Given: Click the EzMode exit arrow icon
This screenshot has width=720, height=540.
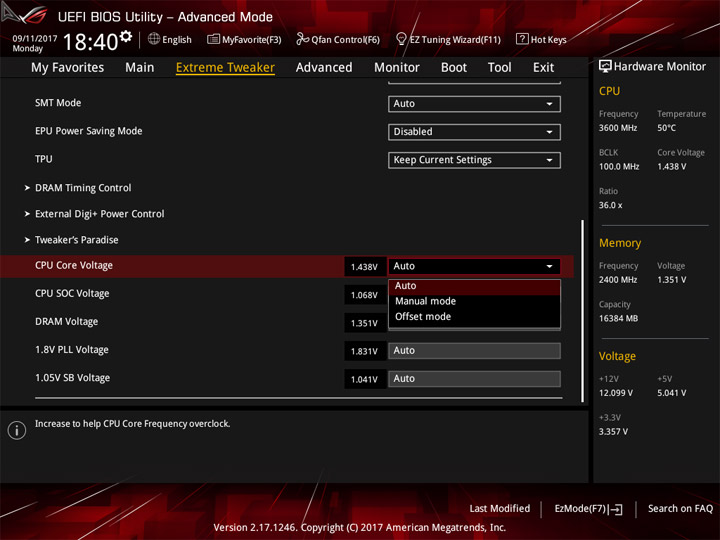Looking at the screenshot, I should 616,509.
